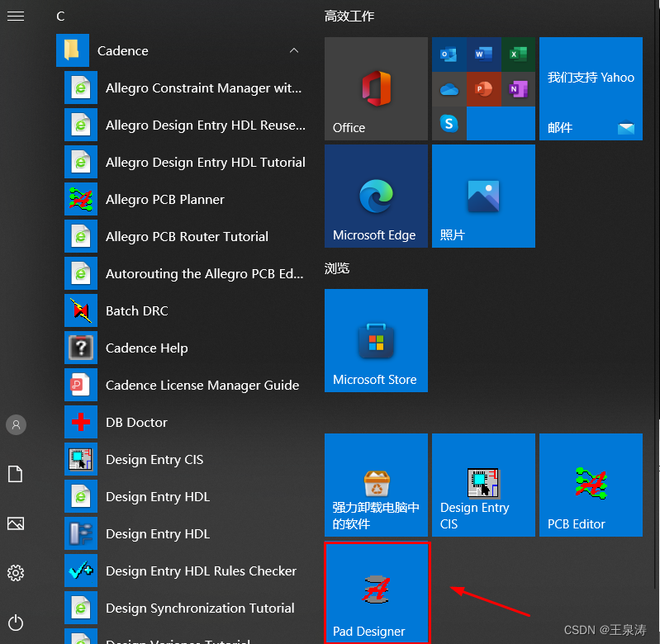
Task: Click the letter C section header
Action: pos(60,16)
